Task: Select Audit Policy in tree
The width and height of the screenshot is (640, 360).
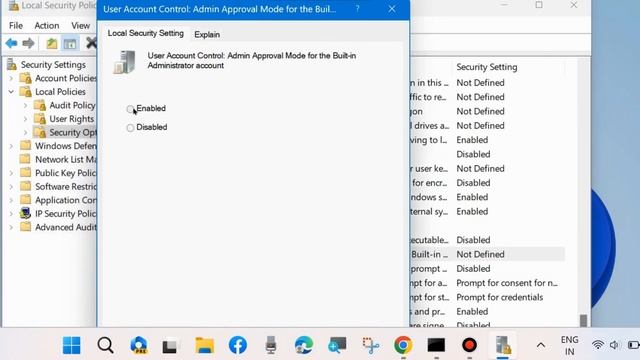Action: coord(72,105)
